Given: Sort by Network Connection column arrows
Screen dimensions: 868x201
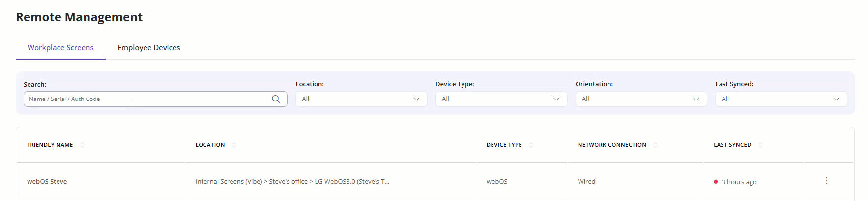Looking at the screenshot, I should coord(655,145).
